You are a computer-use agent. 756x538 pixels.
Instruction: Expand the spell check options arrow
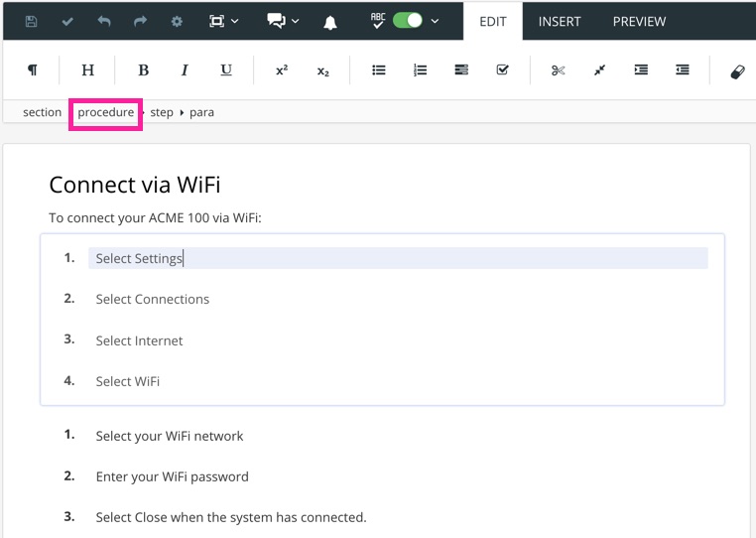click(436, 21)
